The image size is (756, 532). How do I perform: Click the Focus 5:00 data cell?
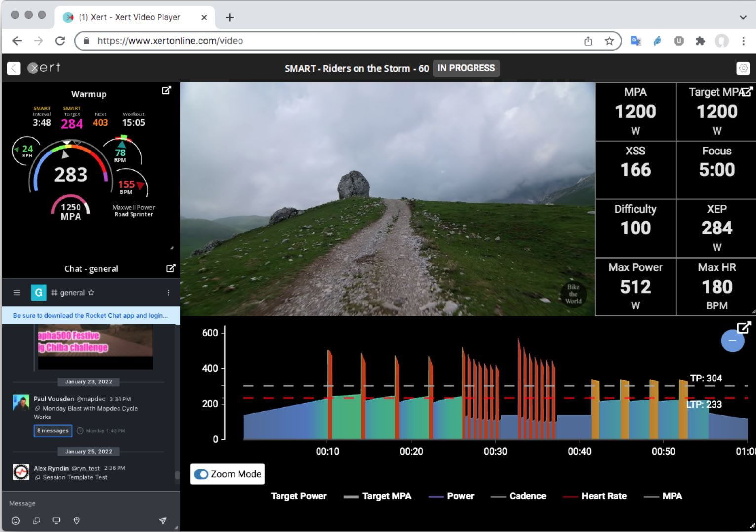coord(716,170)
